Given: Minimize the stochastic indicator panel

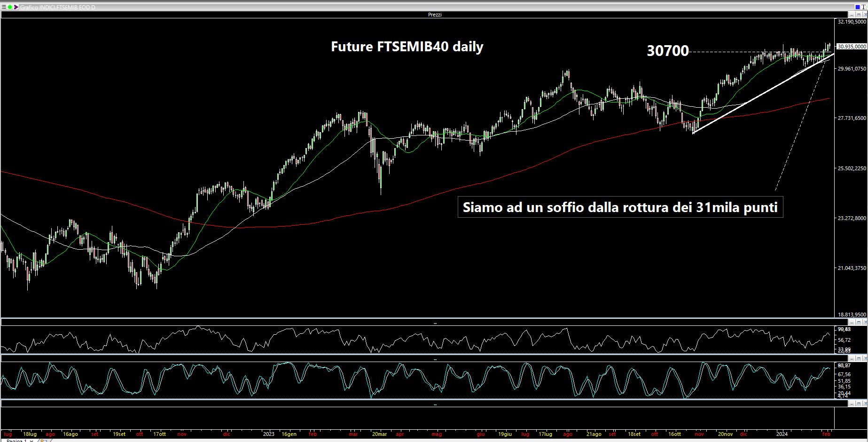Looking at the screenshot, I should (x=852, y=359).
